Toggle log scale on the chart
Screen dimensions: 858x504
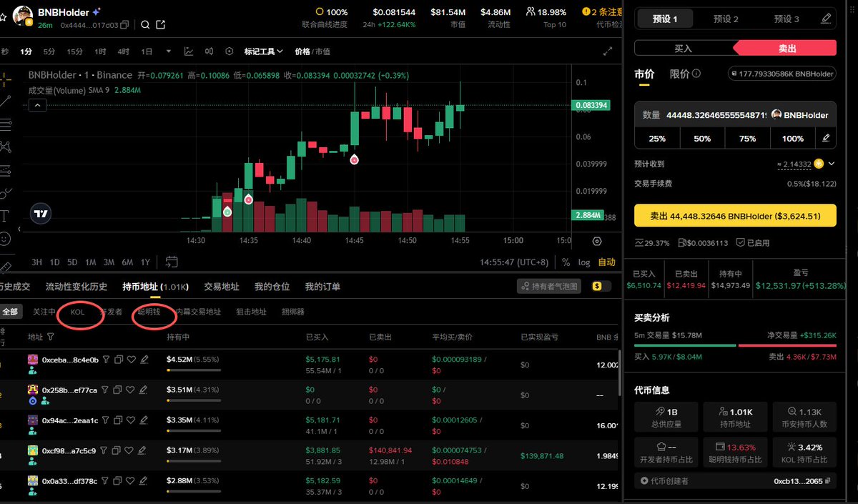[584, 262]
